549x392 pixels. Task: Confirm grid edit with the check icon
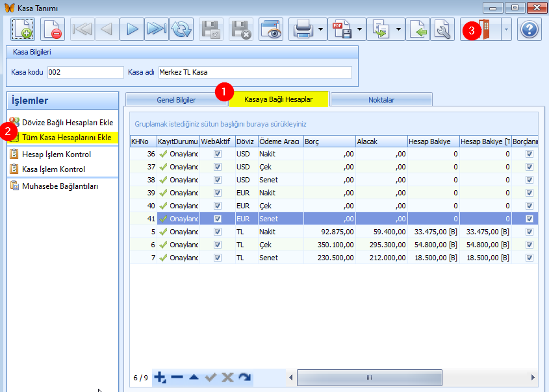click(211, 377)
